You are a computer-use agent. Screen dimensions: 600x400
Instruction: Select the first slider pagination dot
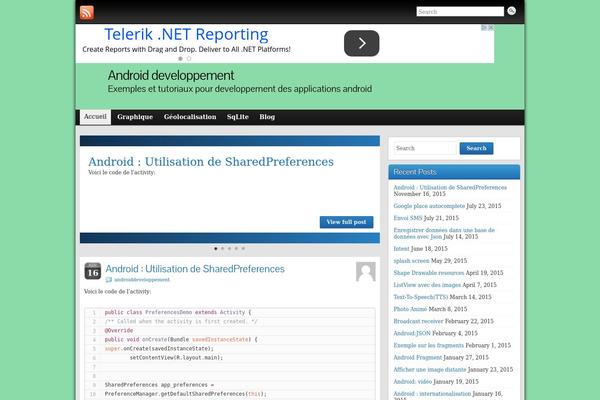pos(215,248)
